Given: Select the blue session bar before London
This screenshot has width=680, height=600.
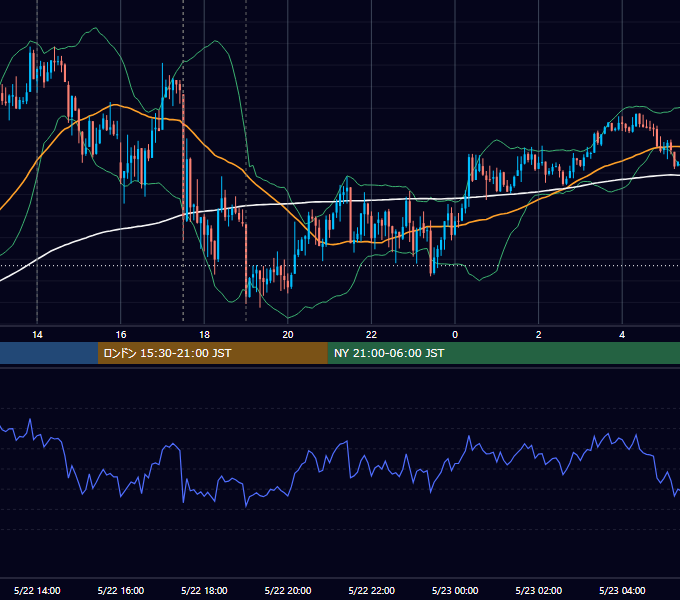Looking at the screenshot, I should (x=49, y=353).
